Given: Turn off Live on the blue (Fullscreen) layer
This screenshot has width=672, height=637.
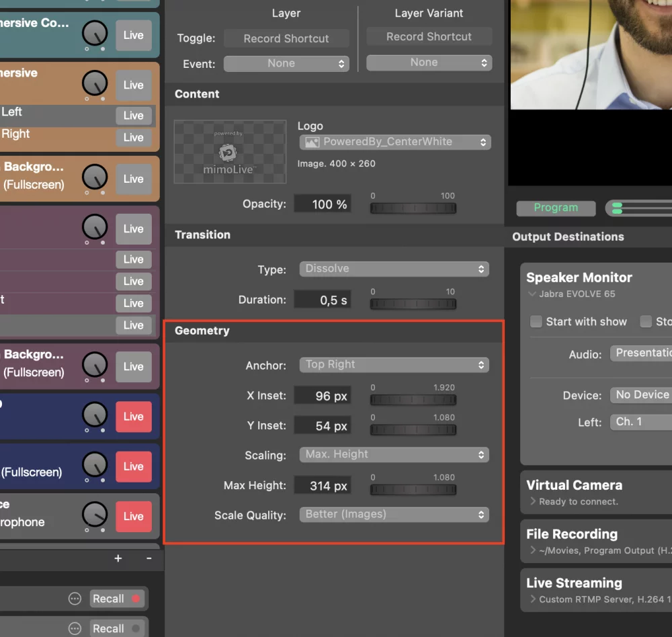Looking at the screenshot, I should (x=134, y=466).
